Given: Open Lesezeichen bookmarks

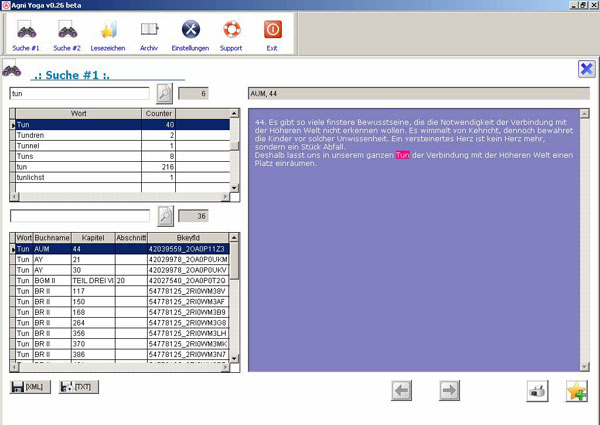Looking at the screenshot, I should [x=108, y=36].
